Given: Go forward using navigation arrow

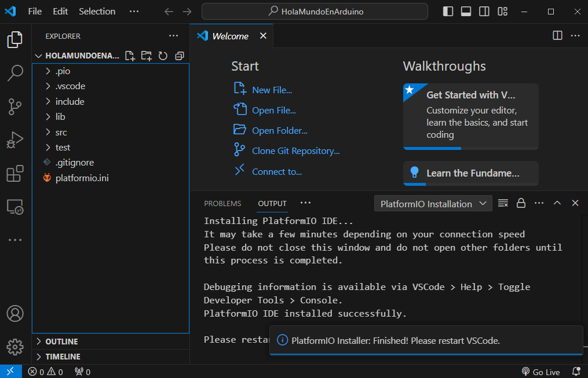Looking at the screenshot, I should coord(187,12).
